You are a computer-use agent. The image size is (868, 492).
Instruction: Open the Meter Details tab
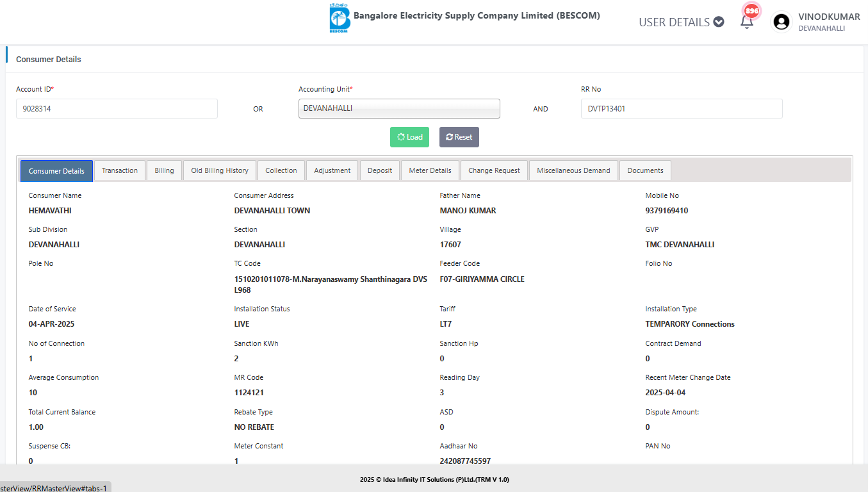click(x=430, y=170)
